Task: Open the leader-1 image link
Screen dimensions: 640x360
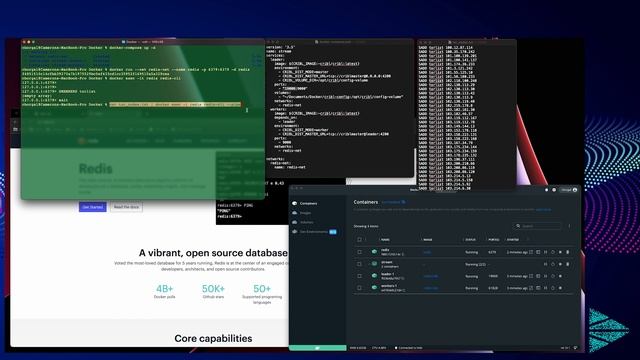Action: point(431,276)
